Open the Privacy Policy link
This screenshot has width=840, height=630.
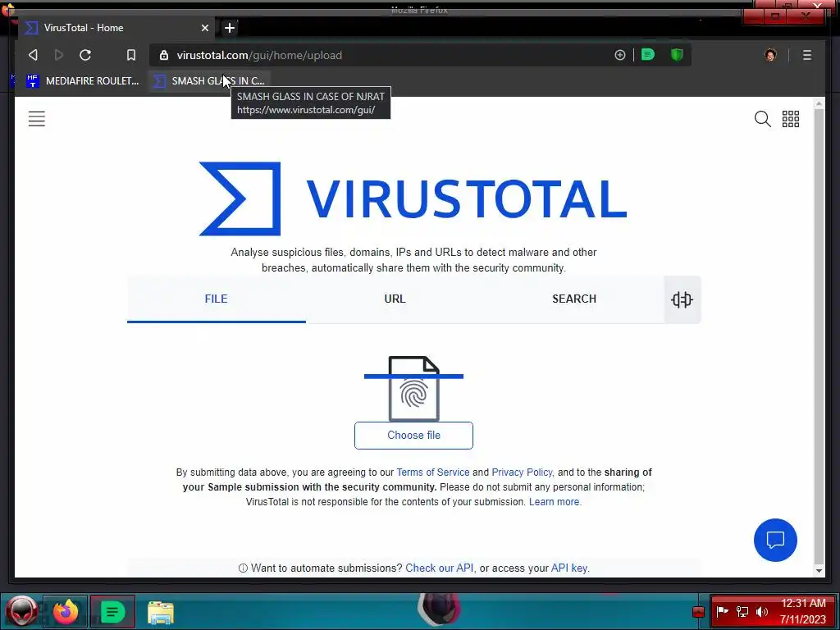pos(522,472)
